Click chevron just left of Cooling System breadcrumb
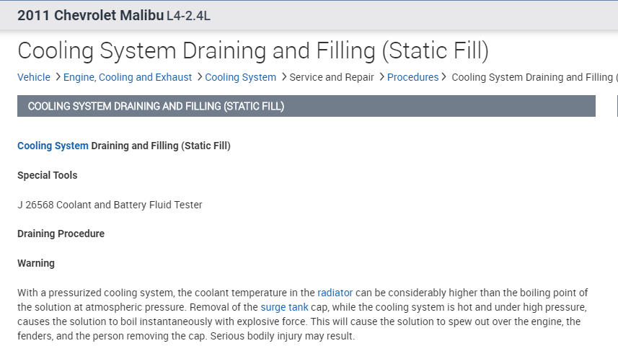618x364 pixels. [199, 77]
